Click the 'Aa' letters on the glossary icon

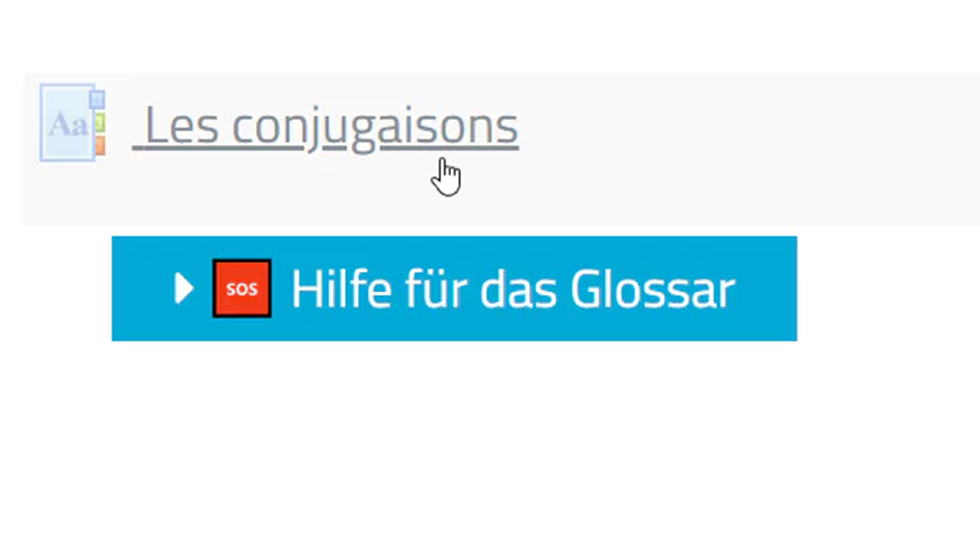pyautogui.click(x=67, y=125)
